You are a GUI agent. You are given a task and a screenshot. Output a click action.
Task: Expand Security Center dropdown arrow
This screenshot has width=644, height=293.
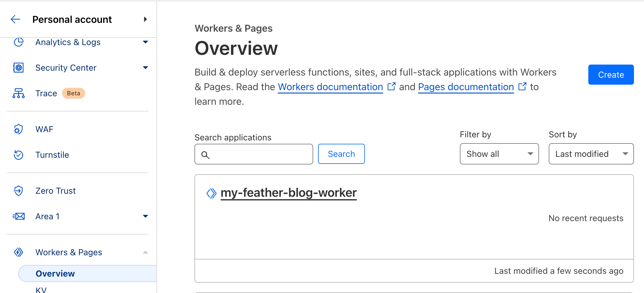click(145, 68)
